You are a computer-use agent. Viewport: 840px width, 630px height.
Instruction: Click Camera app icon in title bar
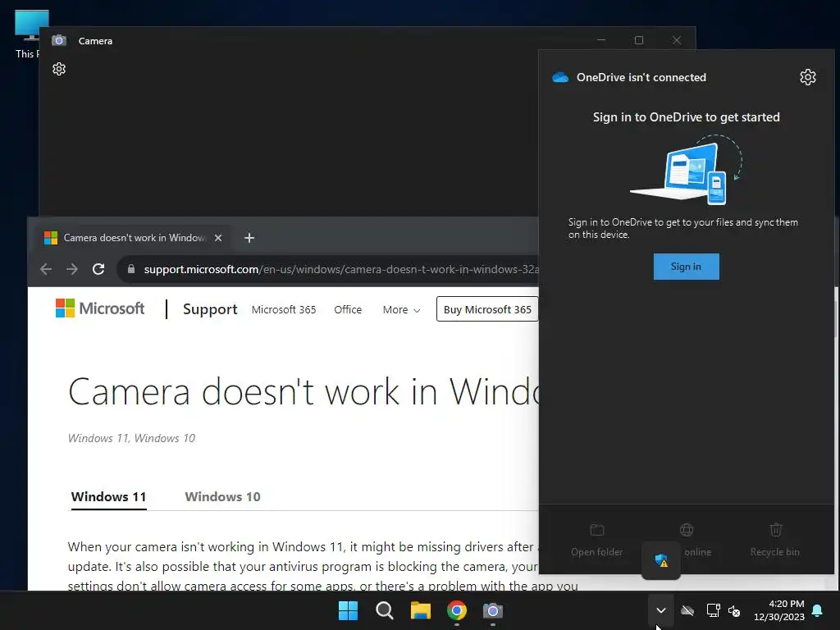point(59,41)
